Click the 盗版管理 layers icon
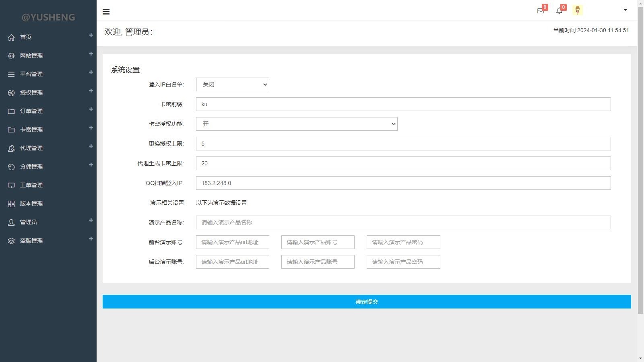644x362 pixels. [11, 240]
